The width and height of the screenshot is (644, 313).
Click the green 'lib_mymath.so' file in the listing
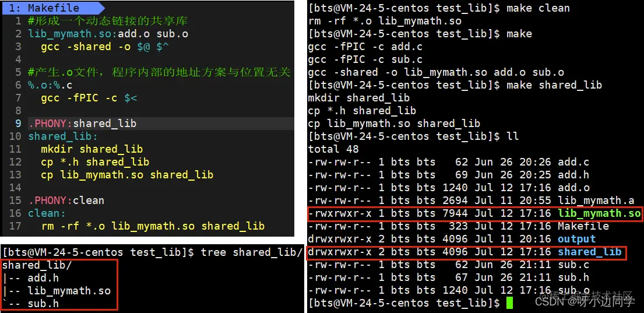coord(599,213)
